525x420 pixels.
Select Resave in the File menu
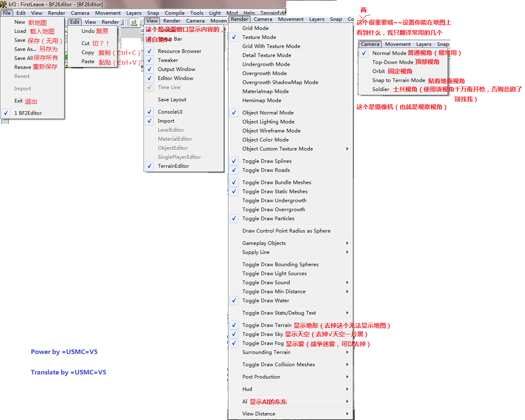pyautogui.click(x=32, y=67)
